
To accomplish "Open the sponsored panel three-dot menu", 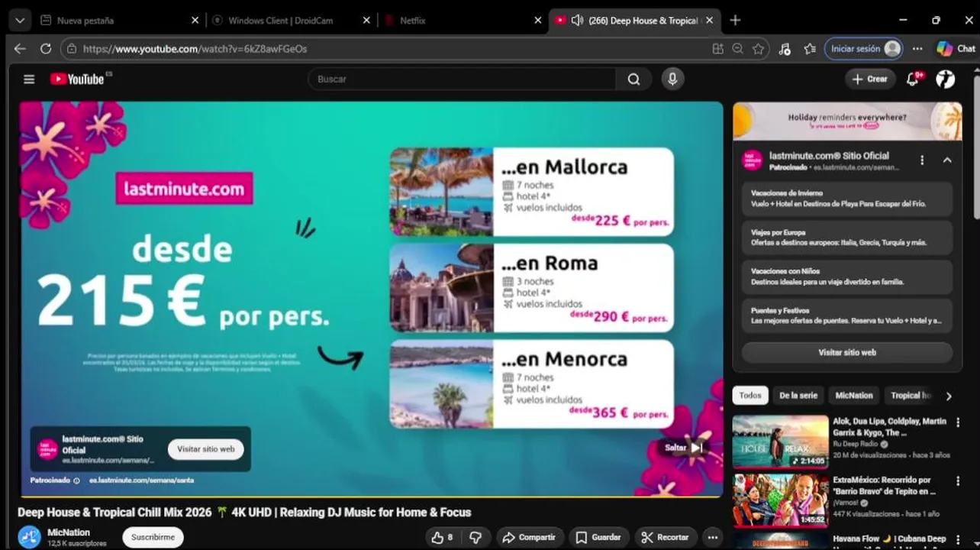I will [922, 160].
